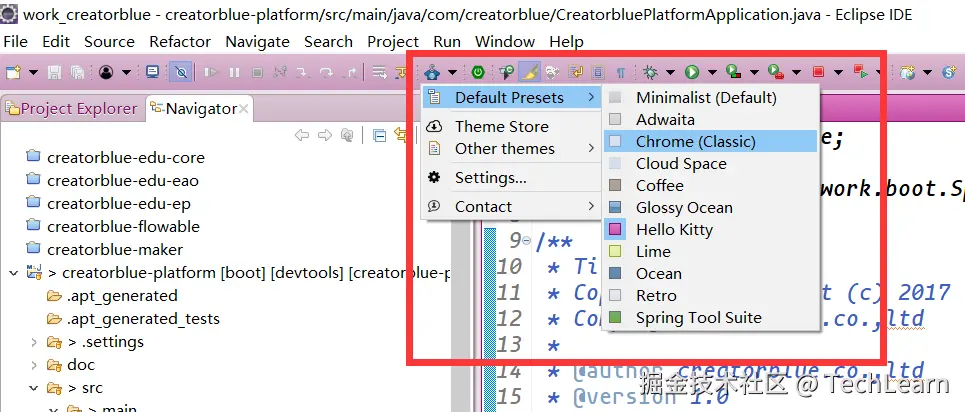Open the New wizard dropdown arrow
This screenshot has height=412, width=965.
[33, 73]
